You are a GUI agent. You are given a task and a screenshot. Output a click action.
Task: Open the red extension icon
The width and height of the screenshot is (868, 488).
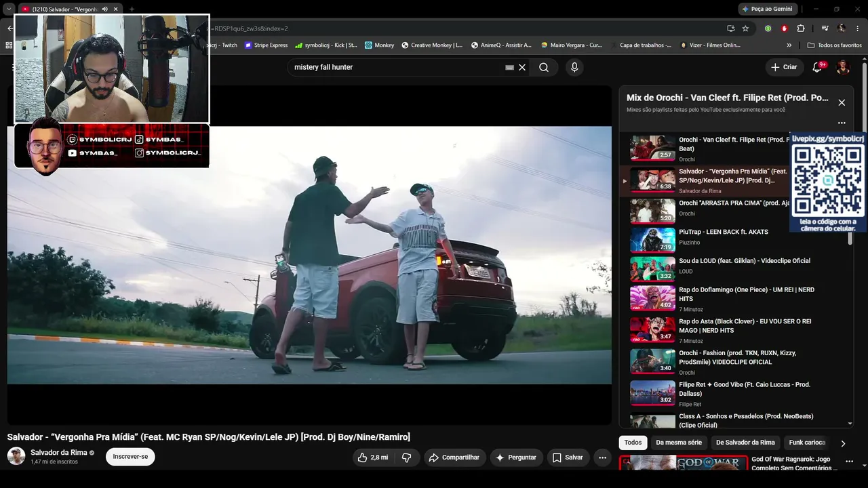(x=785, y=28)
